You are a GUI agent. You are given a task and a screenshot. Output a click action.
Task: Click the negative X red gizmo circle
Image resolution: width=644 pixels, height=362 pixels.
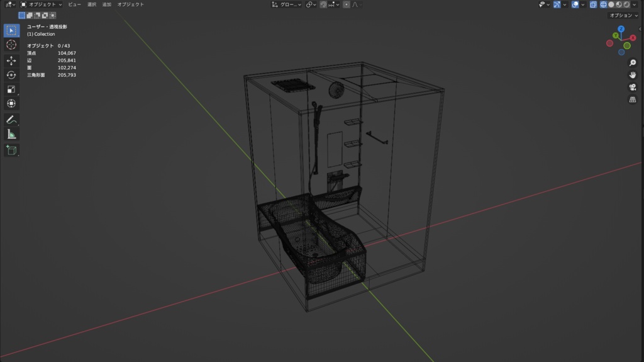[609, 43]
